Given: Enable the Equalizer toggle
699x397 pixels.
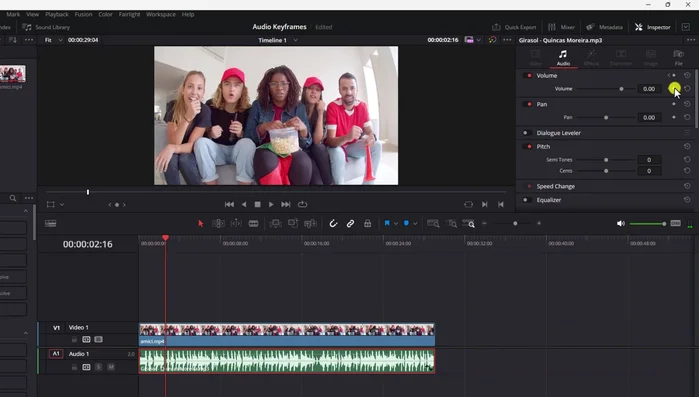Looking at the screenshot, I should pyautogui.click(x=526, y=200).
